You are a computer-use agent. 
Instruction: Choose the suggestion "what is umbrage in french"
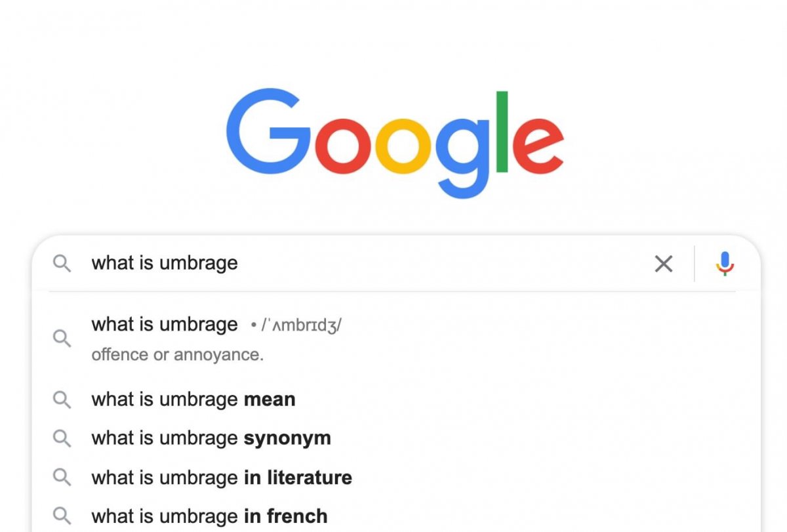pyautogui.click(x=209, y=516)
